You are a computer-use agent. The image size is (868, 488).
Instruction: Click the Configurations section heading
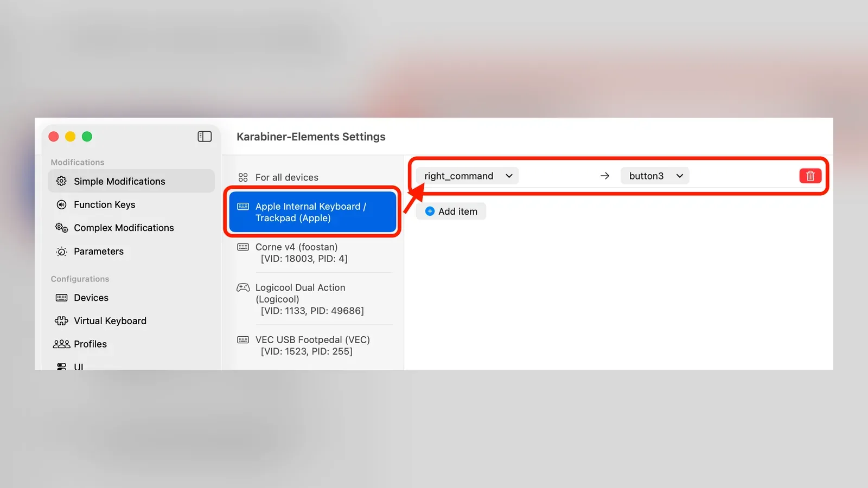[x=80, y=279]
